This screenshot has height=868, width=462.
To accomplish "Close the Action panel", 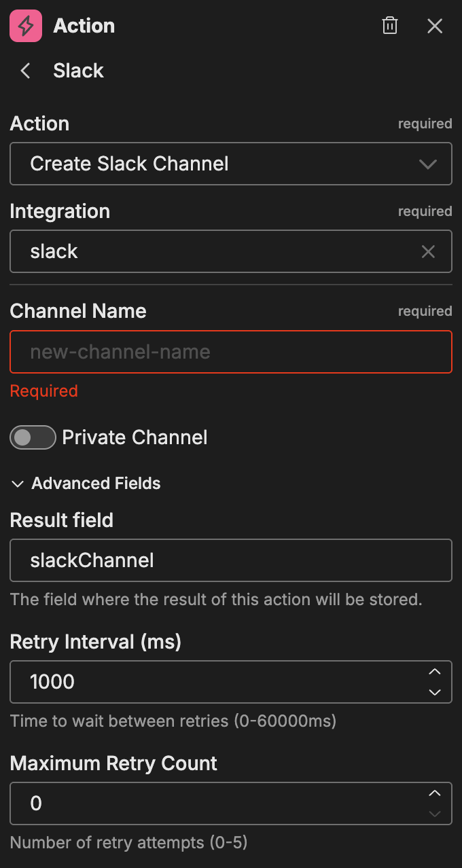I will 435,26.
